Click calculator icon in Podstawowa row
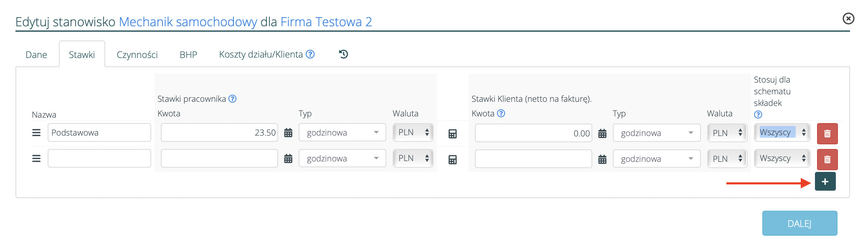The width and height of the screenshot is (868, 252). pyautogui.click(x=452, y=134)
